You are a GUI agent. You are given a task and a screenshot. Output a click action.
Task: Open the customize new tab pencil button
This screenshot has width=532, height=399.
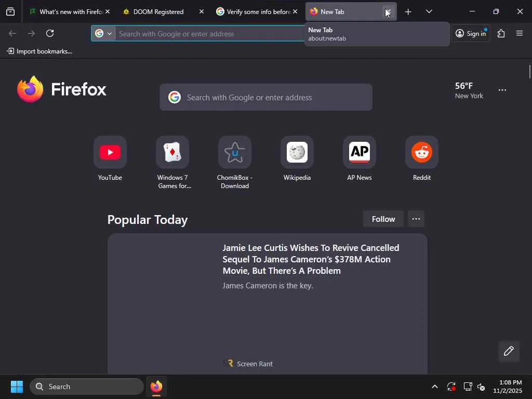pyautogui.click(x=509, y=351)
